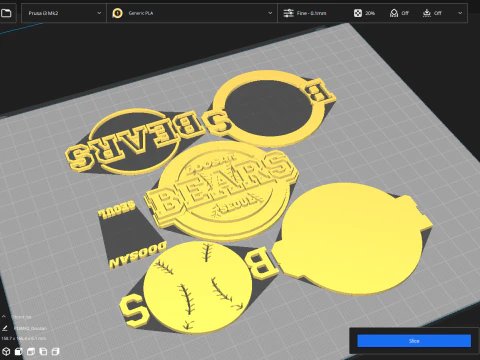Click the support structure icon

(394, 13)
